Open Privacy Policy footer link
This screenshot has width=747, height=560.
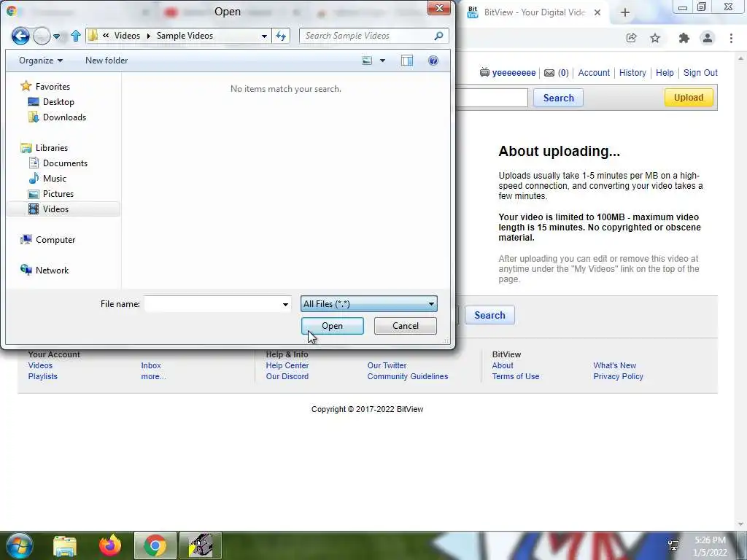pyautogui.click(x=618, y=377)
